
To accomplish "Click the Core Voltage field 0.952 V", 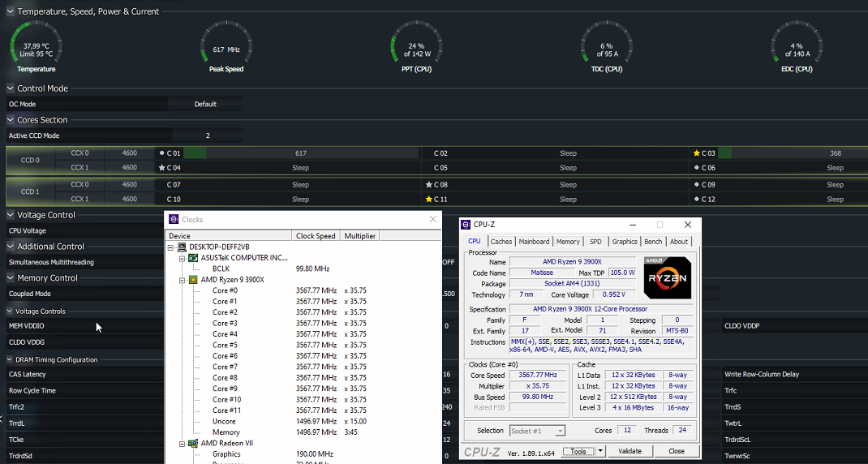I will click(x=615, y=294).
